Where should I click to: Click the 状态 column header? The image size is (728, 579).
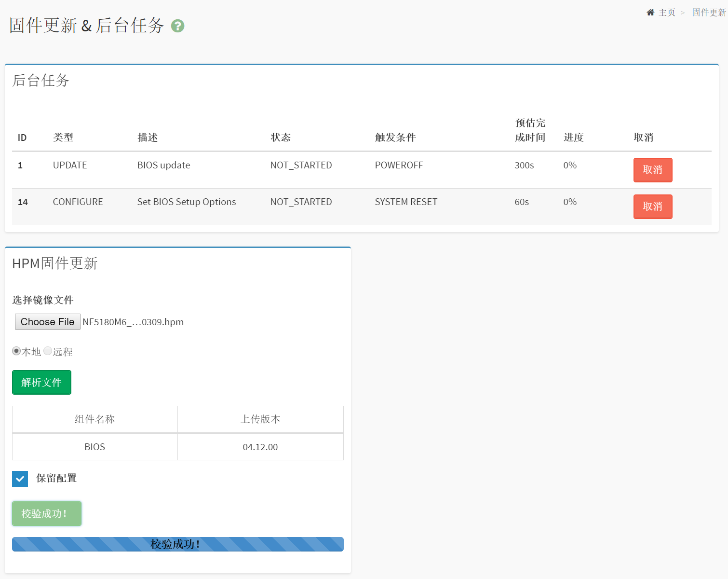pos(281,138)
